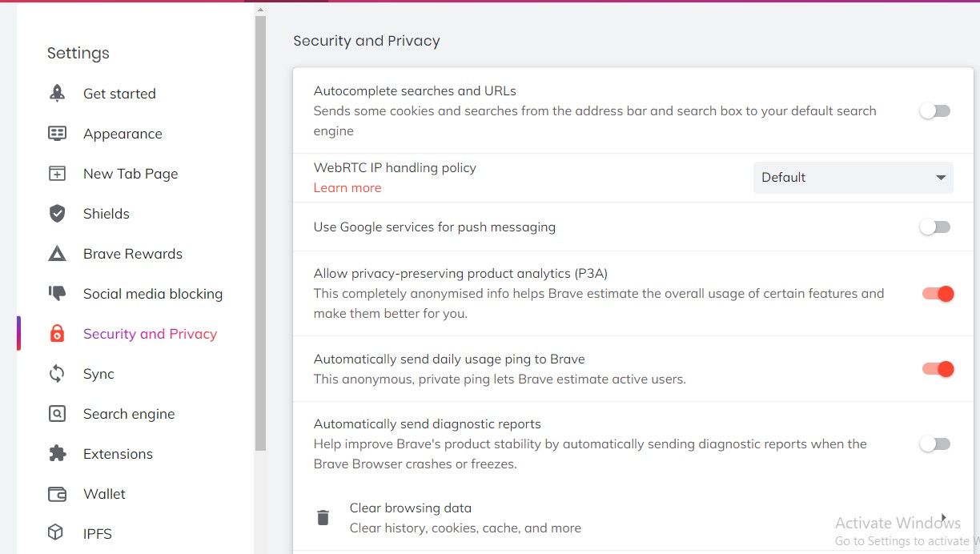This screenshot has width=980, height=554.
Task: Enable automatically send diagnostic reports toggle
Action: (x=934, y=444)
